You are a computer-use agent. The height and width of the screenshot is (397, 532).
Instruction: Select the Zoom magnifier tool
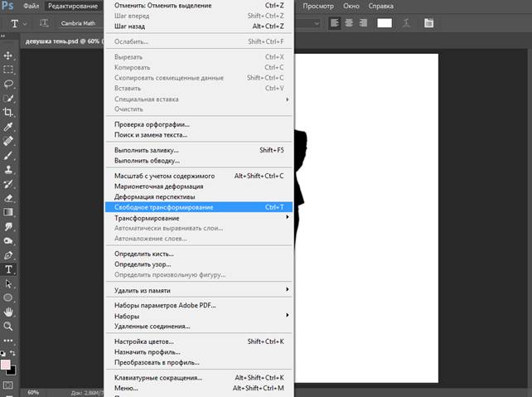pyautogui.click(x=8, y=327)
